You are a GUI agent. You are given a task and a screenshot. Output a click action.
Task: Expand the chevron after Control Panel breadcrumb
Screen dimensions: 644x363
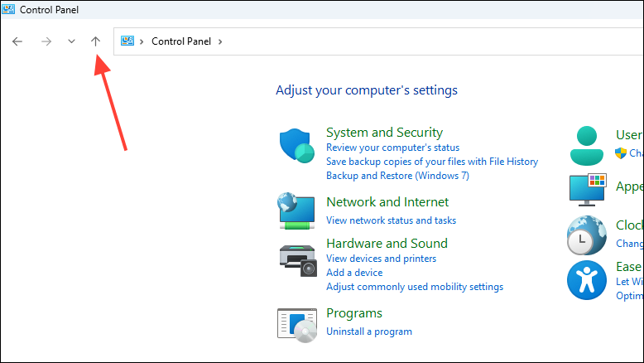220,41
